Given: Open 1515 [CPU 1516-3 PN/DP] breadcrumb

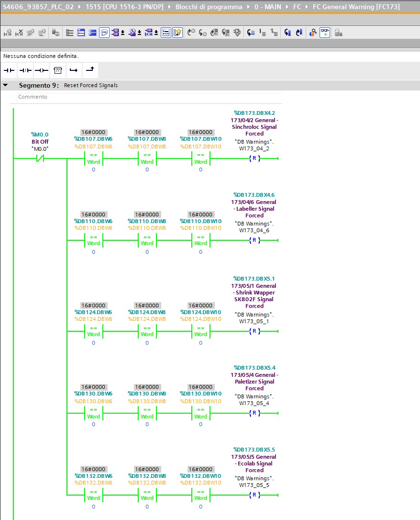Looking at the screenshot, I should [124, 7].
